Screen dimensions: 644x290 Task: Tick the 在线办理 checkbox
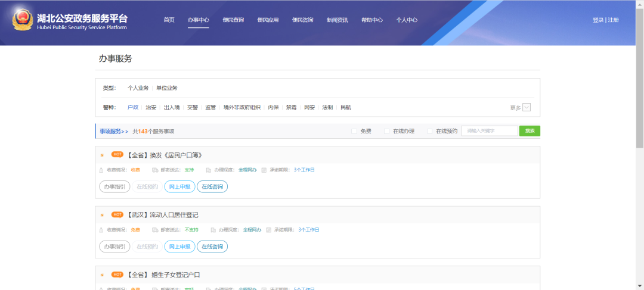pos(386,131)
